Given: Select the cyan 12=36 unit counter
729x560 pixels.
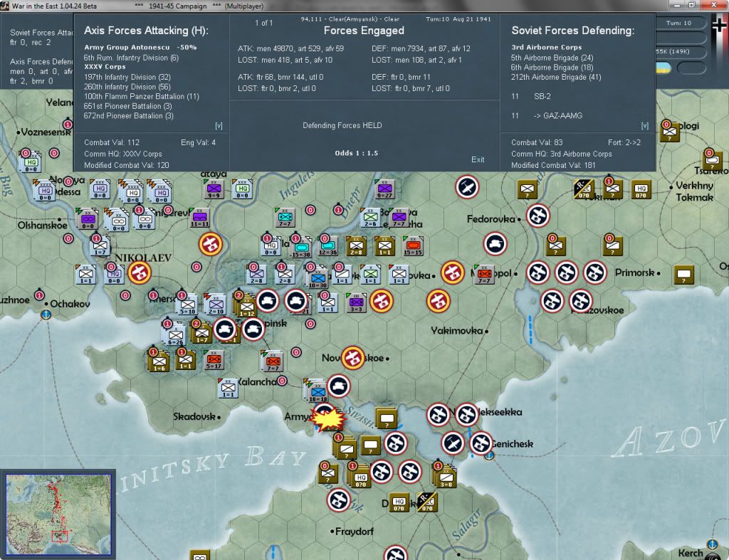Looking at the screenshot, I should (327, 245).
